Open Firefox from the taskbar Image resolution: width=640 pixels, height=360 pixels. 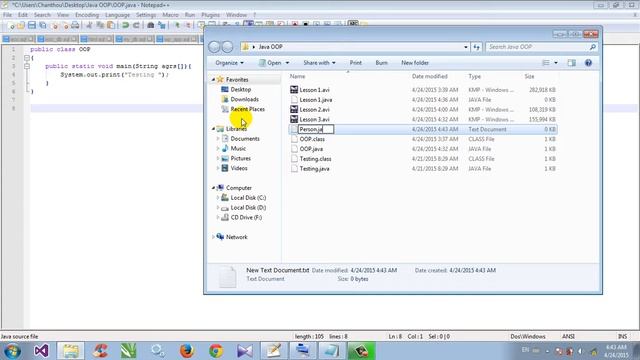click(187, 351)
